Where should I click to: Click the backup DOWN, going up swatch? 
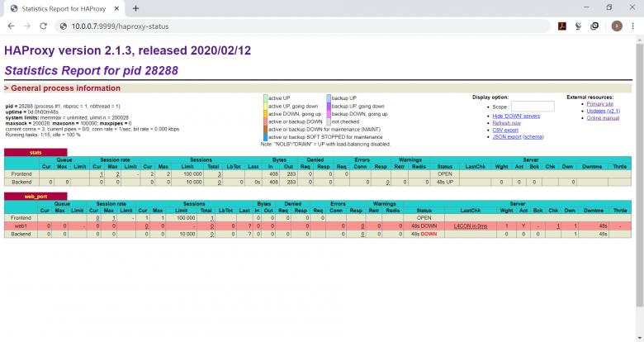pos(329,114)
